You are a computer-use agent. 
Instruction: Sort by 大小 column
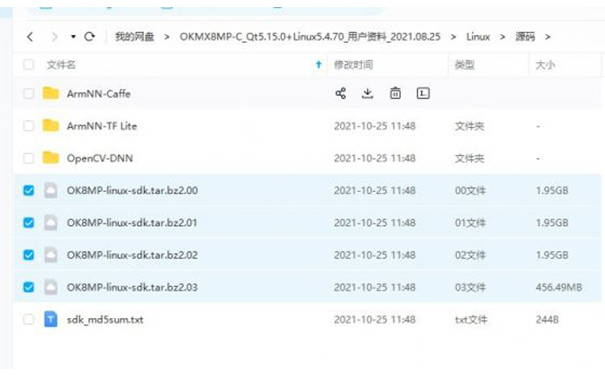(545, 65)
